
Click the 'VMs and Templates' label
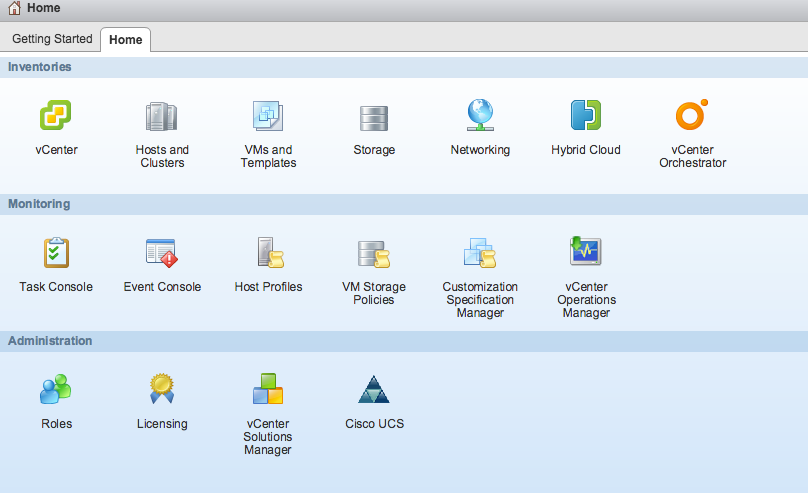click(268, 156)
